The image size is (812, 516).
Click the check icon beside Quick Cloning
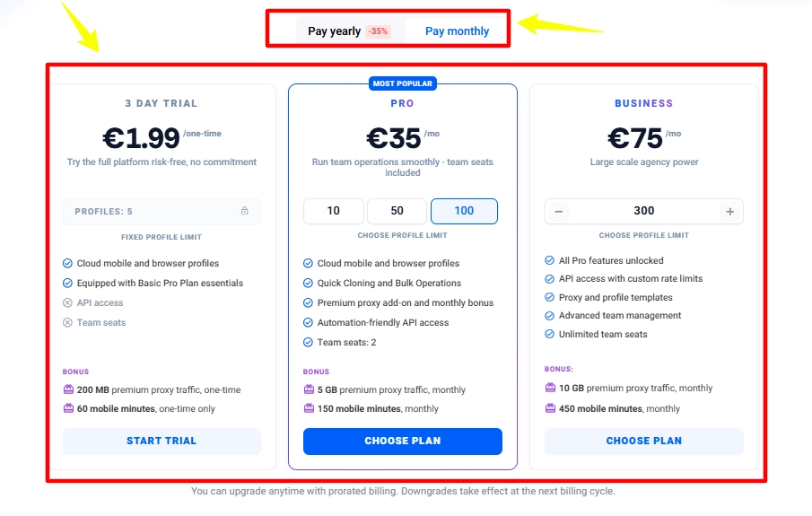pos(308,284)
